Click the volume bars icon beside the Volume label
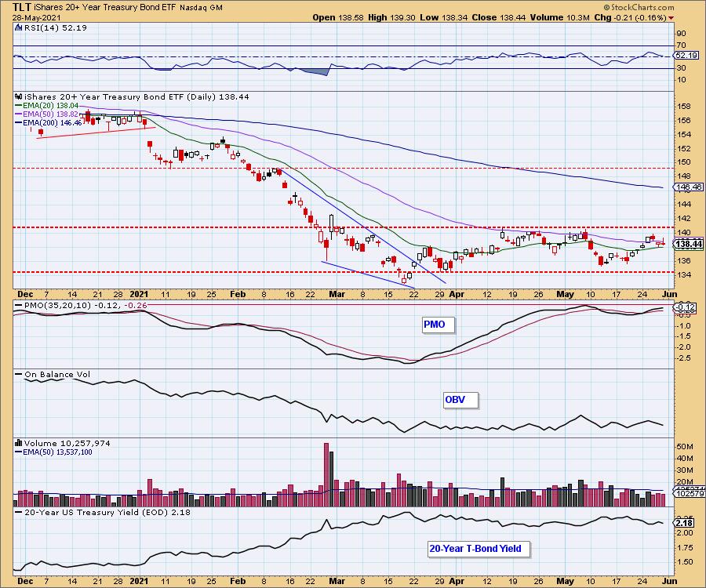This screenshot has width=706, height=588. (19, 443)
